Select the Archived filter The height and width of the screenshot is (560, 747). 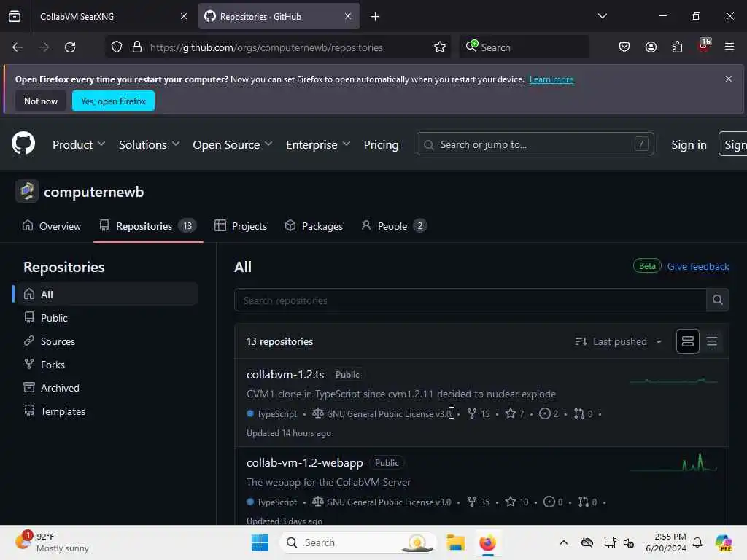107,388
